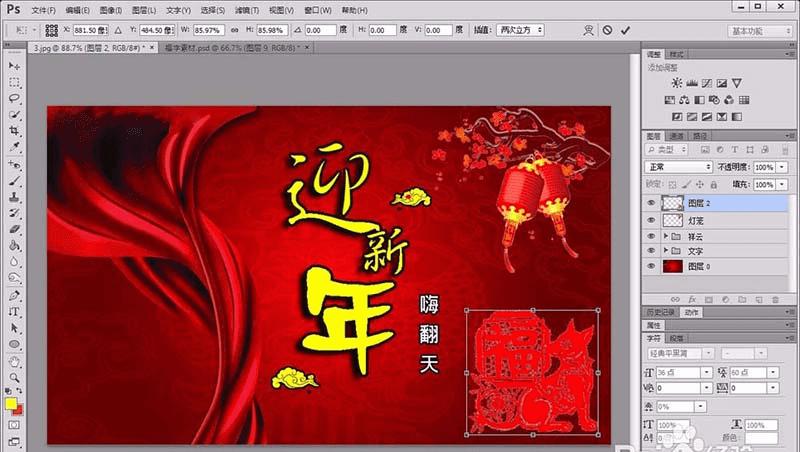Select the Quick Selection tool
The image size is (800, 452).
click(x=14, y=115)
